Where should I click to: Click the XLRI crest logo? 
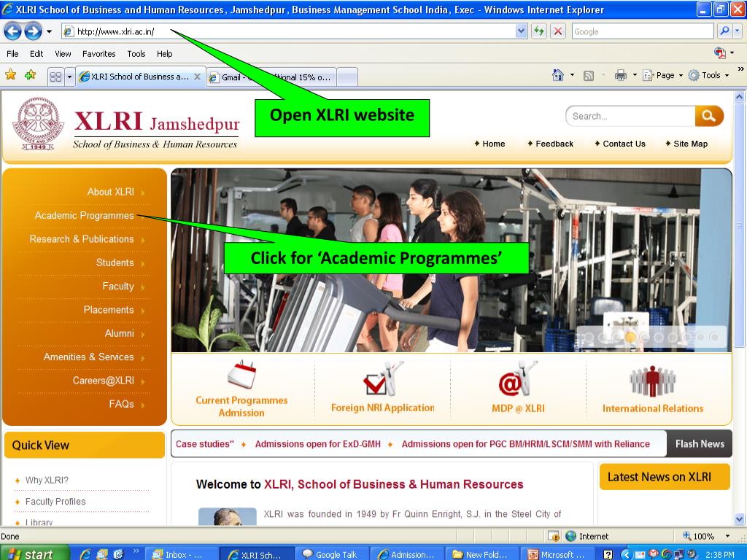(38, 124)
